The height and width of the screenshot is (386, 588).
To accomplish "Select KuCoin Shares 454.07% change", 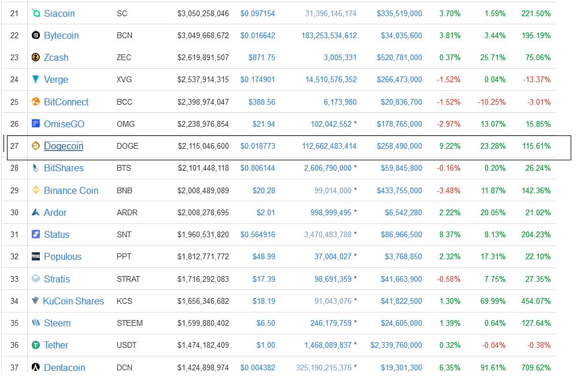I will 536,301.
